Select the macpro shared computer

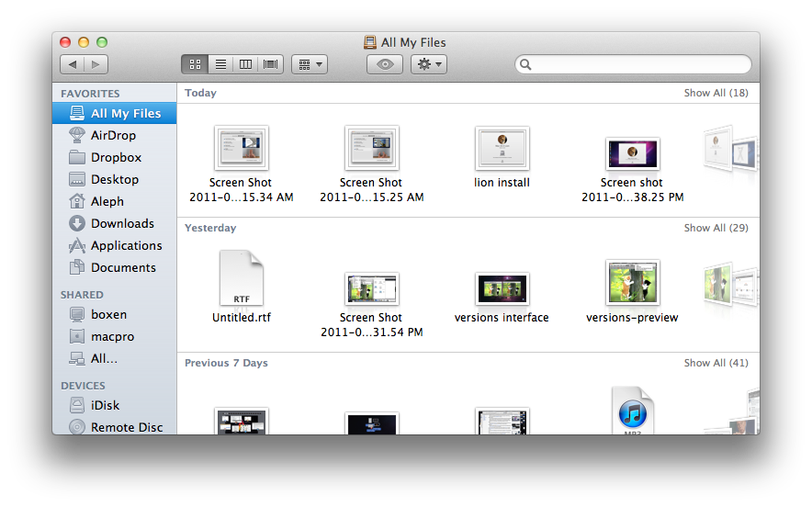(x=115, y=336)
